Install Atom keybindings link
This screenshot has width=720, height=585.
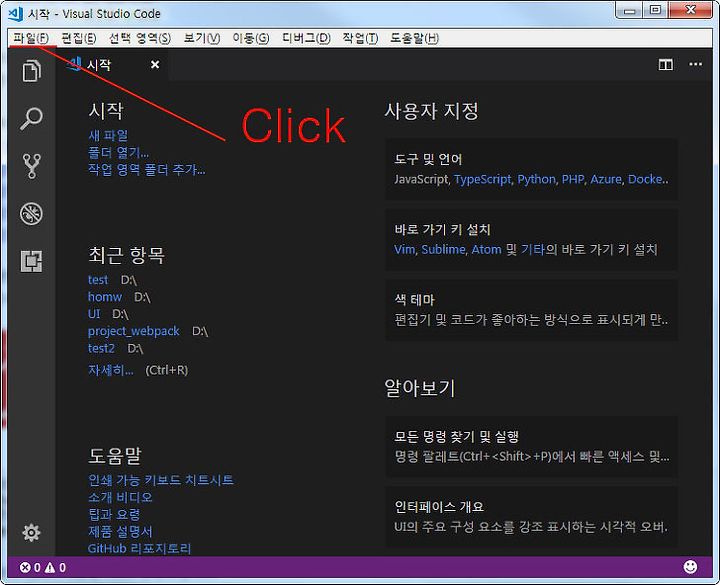tap(486, 249)
